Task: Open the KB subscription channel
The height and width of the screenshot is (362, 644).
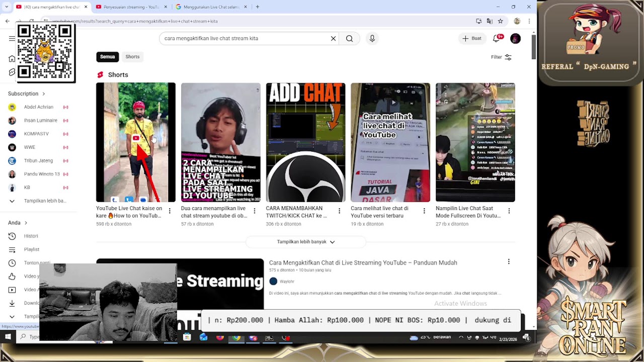Action: click(27, 188)
